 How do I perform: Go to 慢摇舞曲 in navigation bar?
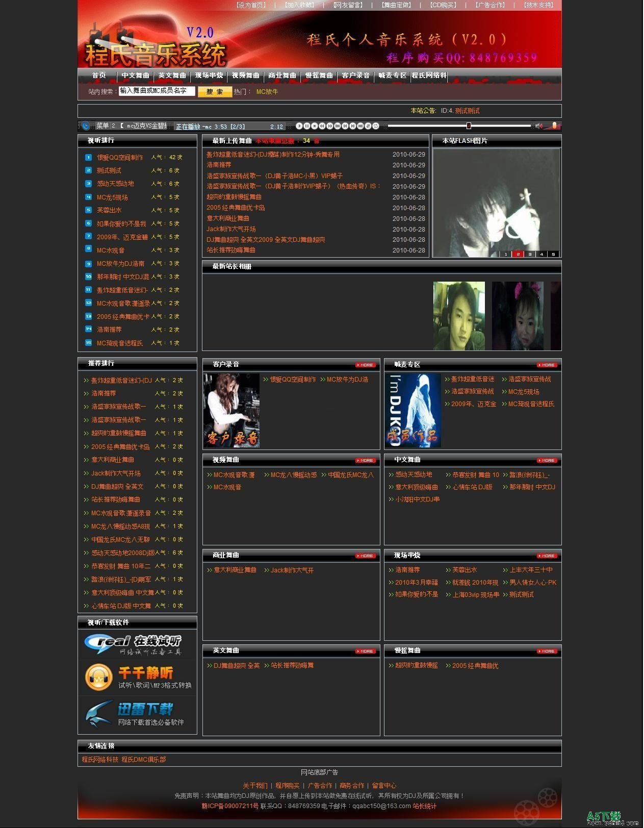point(319,76)
